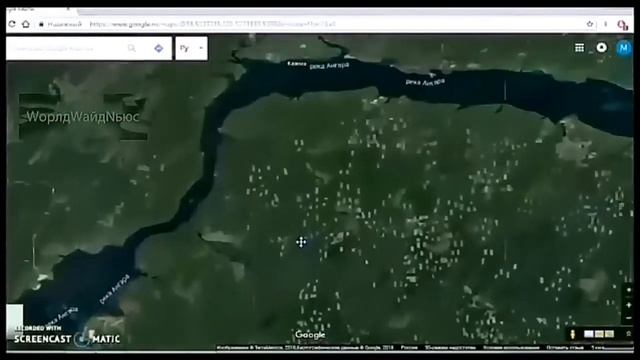The height and width of the screenshot is (360, 640).
Task: Zoom in with the plus button
Action: point(629,305)
